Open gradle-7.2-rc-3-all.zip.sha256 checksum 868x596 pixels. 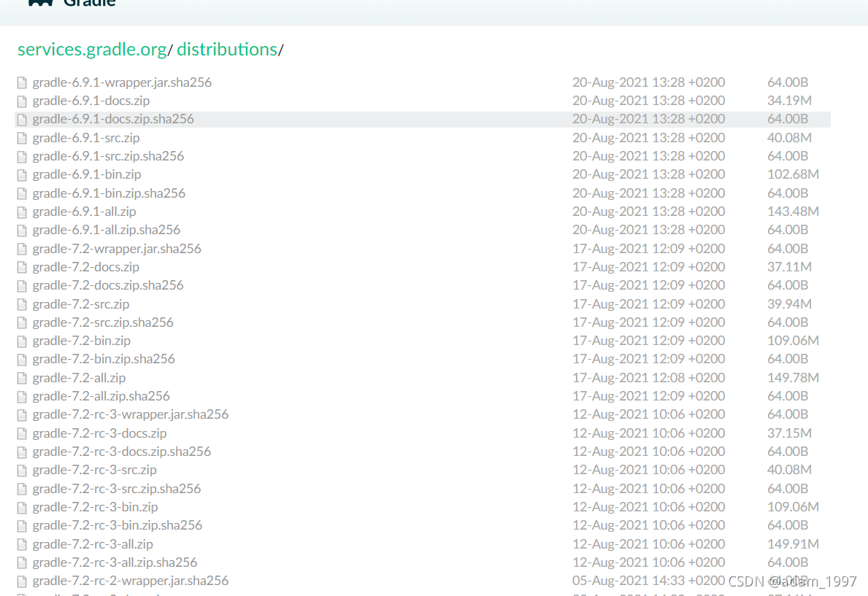(115, 562)
